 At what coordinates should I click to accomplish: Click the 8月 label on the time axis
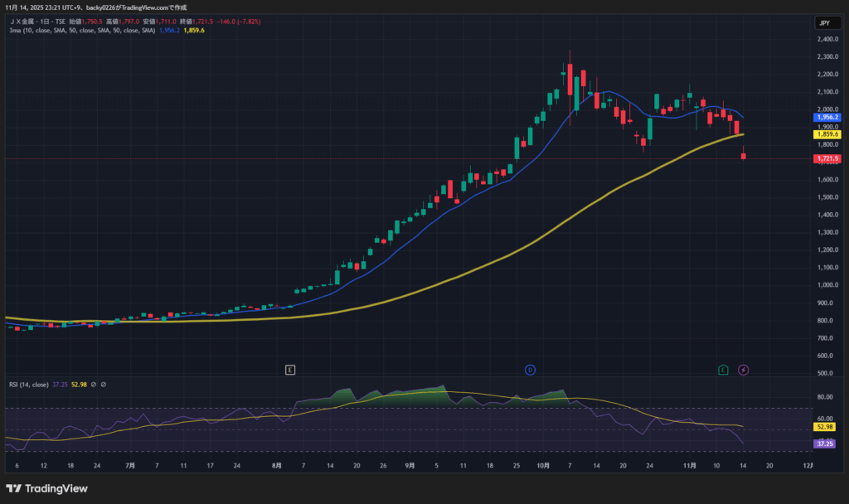(276, 467)
